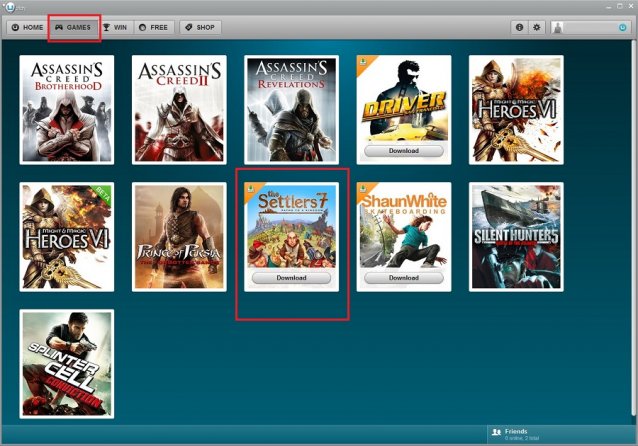Select Splinter Cell Conviction game cover
The width and height of the screenshot is (638, 446).
coord(67,363)
